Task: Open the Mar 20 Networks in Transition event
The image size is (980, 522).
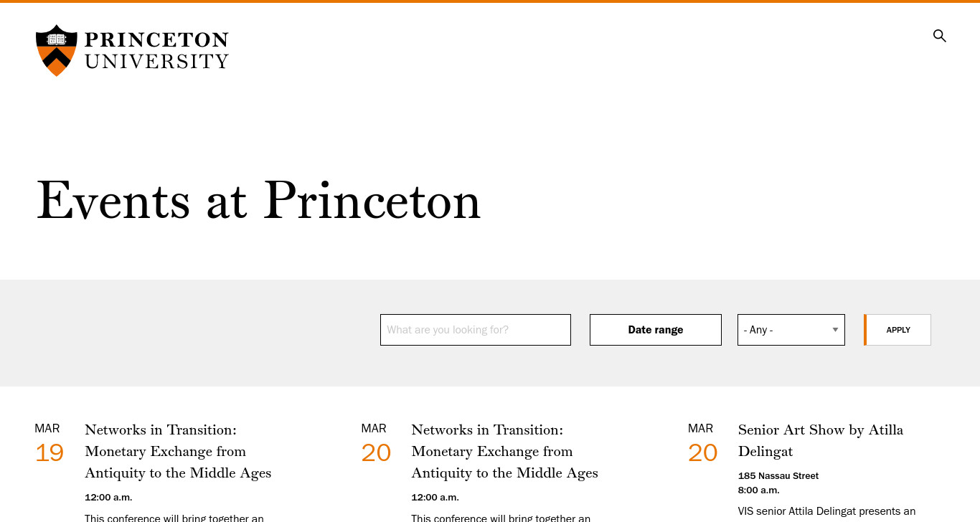Action: pyautogui.click(x=504, y=451)
